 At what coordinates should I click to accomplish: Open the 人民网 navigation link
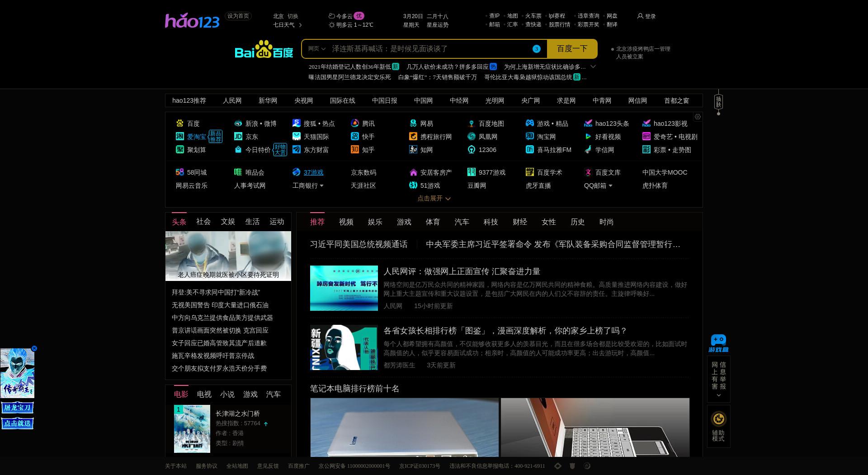point(232,100)
